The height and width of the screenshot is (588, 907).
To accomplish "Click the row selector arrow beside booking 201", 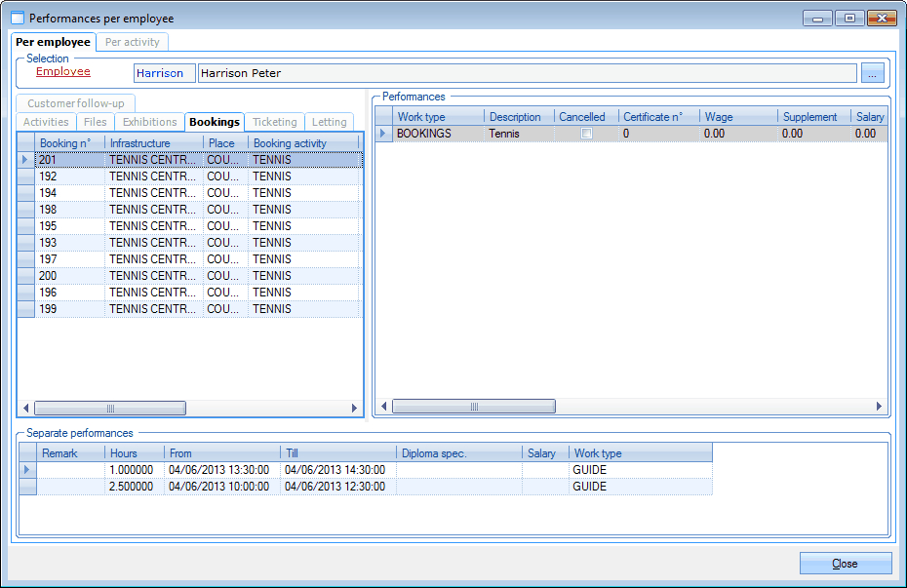I will pyautogui.click(x=25, y=159).
